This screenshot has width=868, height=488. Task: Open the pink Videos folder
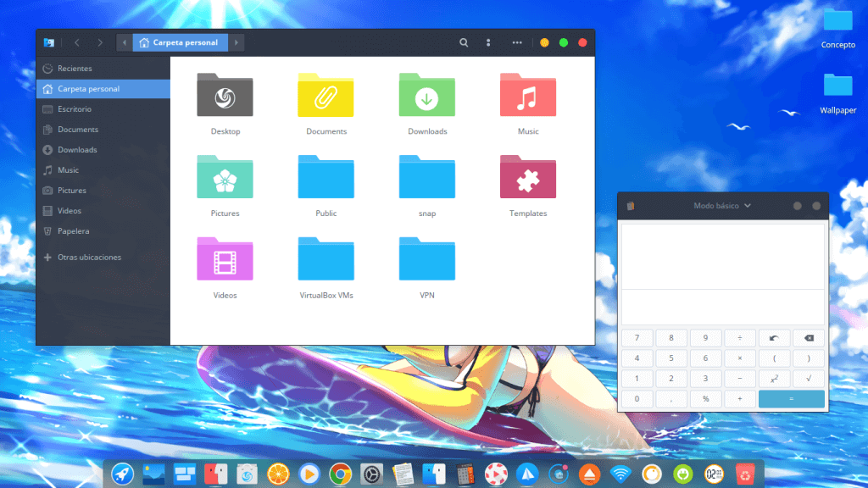(225, 259)
